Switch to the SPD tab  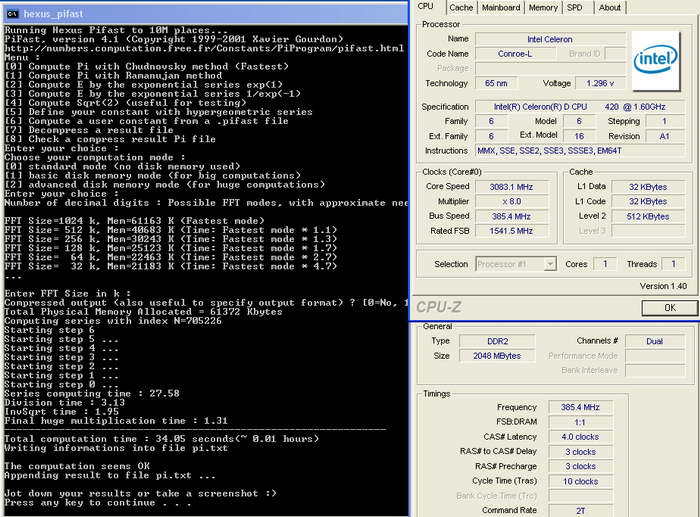tap(575, 8)
